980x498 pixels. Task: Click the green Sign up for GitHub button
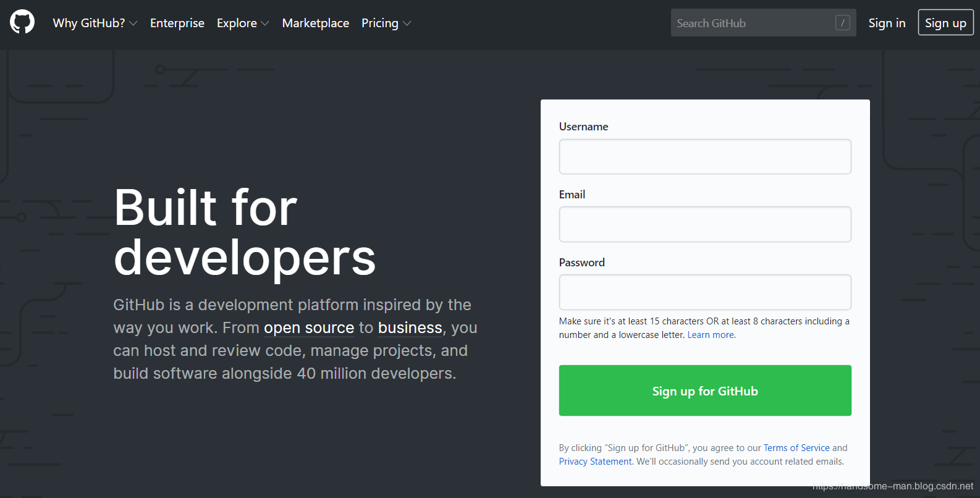point(705,390)
